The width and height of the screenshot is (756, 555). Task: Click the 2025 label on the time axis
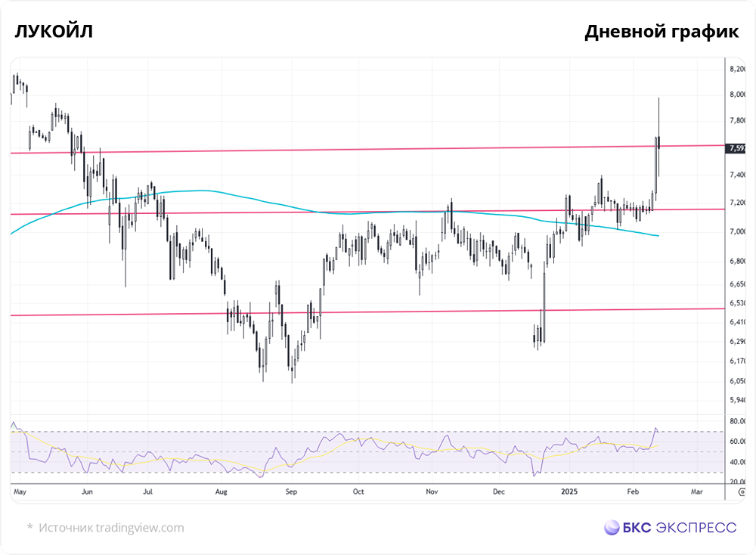coord(569,491)
